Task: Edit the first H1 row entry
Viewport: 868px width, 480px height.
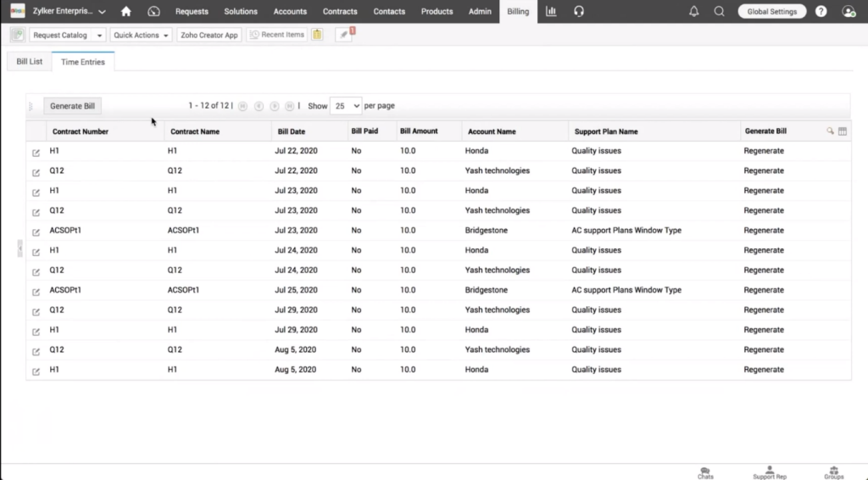Action: click(x=36, y=152)
